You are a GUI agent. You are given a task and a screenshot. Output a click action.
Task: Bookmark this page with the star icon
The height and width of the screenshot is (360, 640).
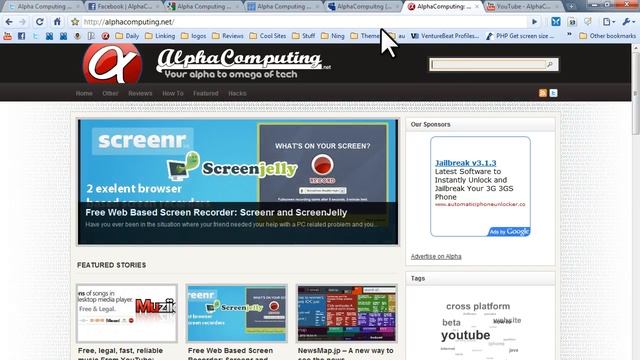coord(75,22)
